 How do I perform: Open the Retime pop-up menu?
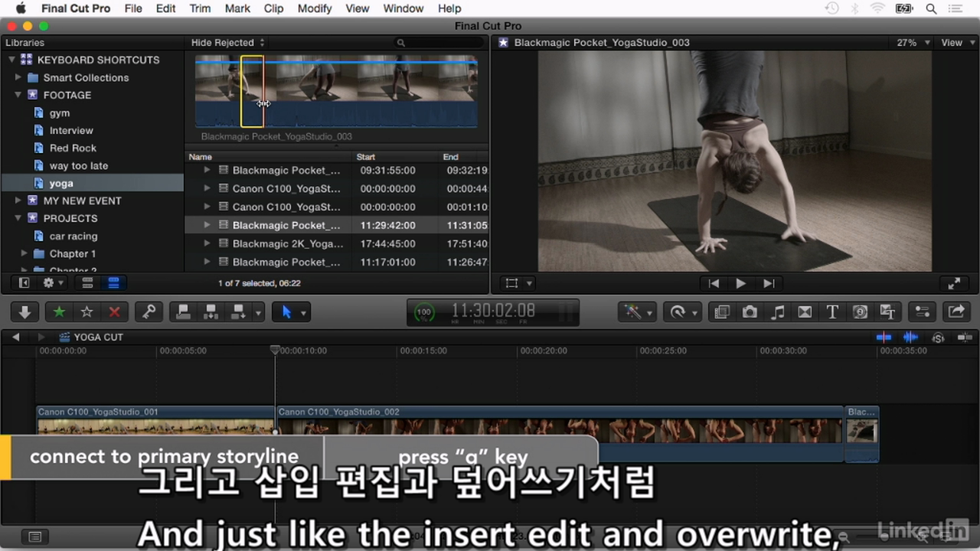tap(682, 311)
